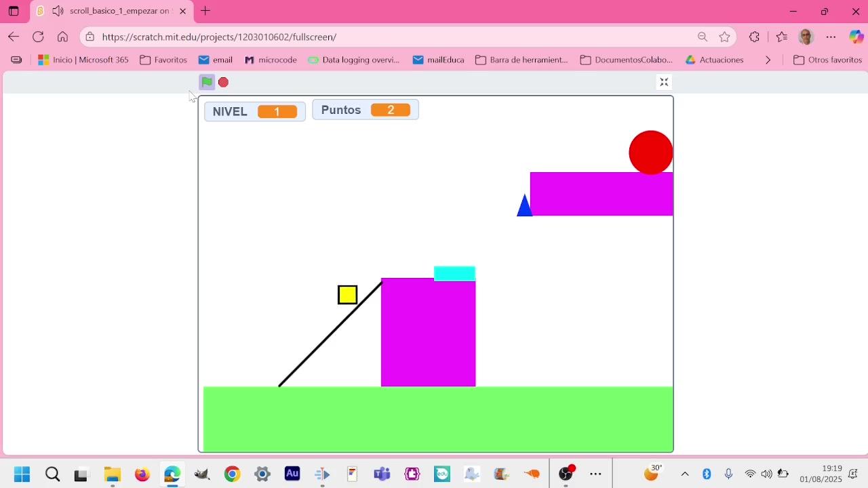Open the weather widget showing 30°
This screenshot has width=868, height=488.
click(652, 472)
